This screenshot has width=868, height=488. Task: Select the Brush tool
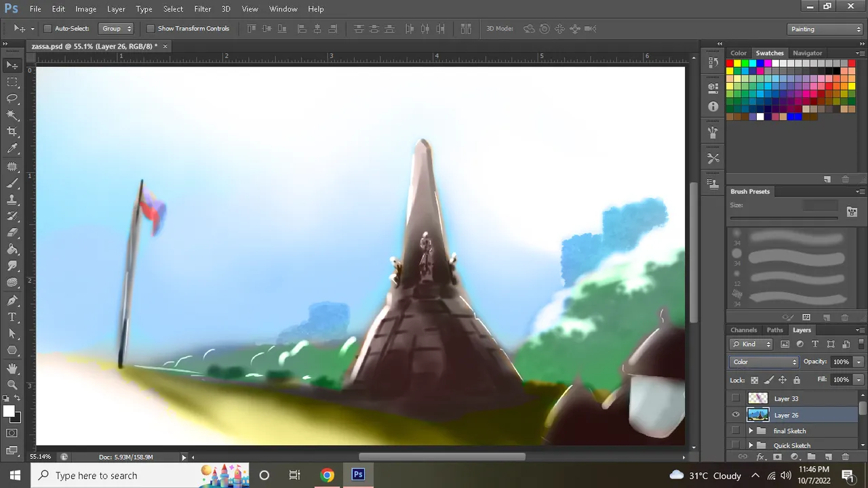[x=12, y=183]
